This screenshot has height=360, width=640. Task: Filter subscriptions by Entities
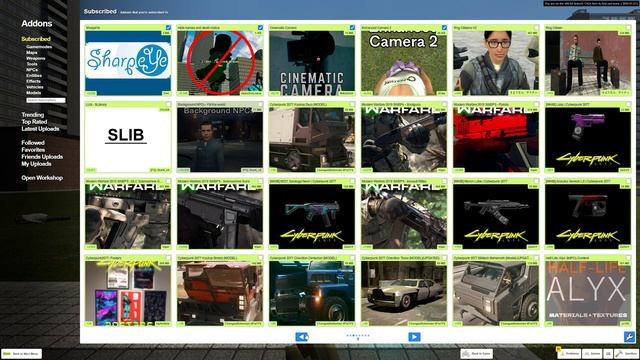pyautogui.click(x=34, y=76)
